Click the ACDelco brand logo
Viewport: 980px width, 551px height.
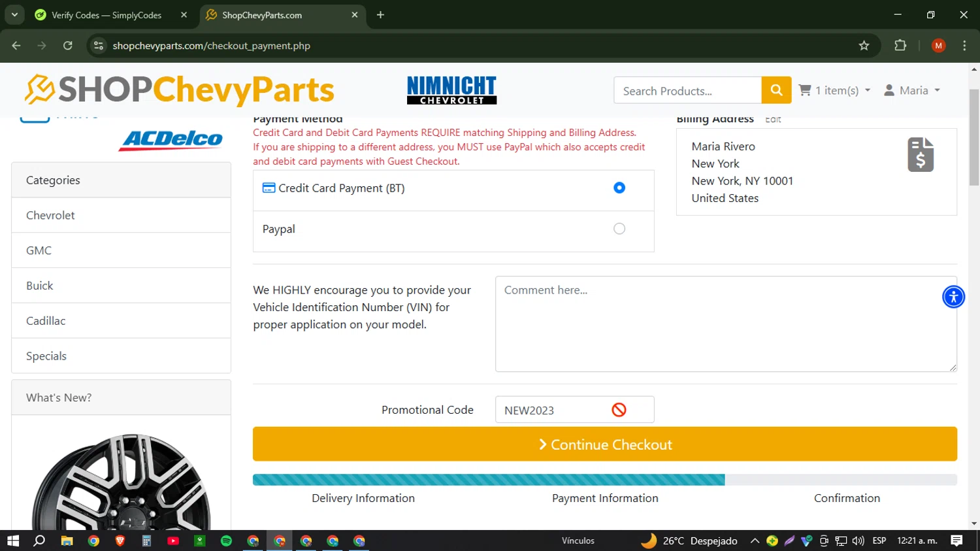pyautogui.click(x=171, y=140)
